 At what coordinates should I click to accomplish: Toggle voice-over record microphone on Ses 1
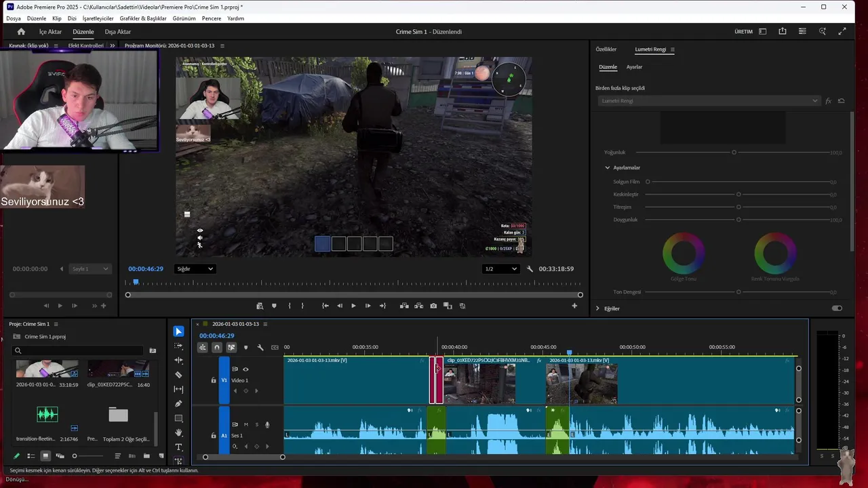point(267,425)
